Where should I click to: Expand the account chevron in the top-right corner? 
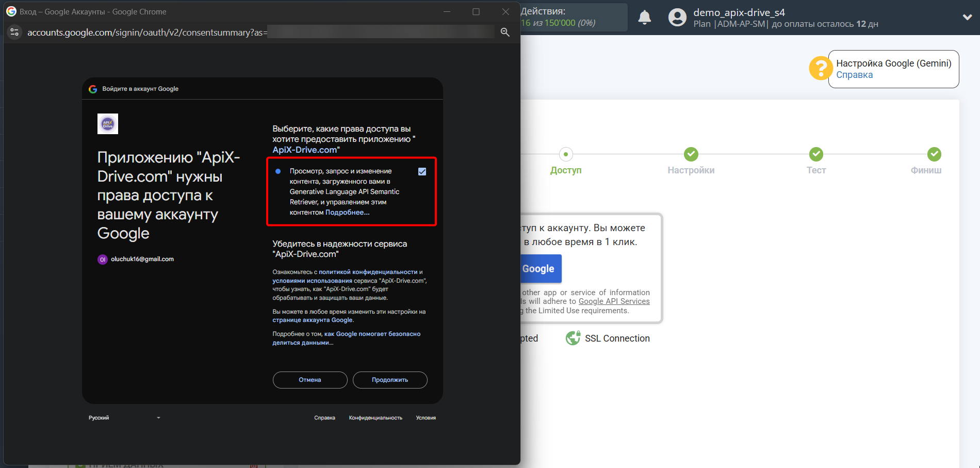point(967,17)
